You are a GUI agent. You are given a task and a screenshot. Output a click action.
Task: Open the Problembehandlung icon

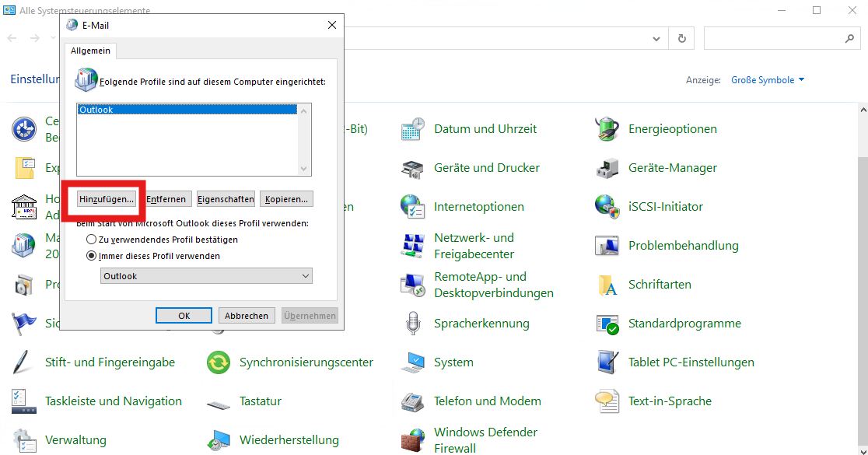coord(607,246)
